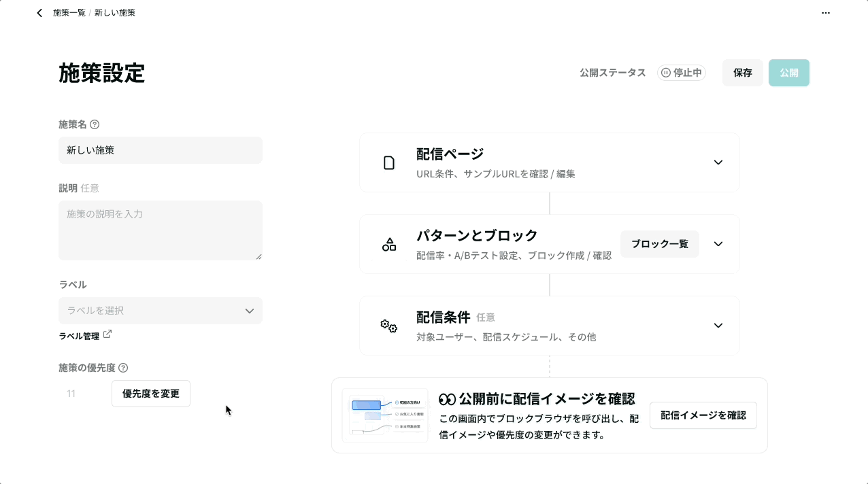Expand the 配信ページ section
The width and height of the screenshot is (868, 484).
pyautogui.click(x=718, y=162)
